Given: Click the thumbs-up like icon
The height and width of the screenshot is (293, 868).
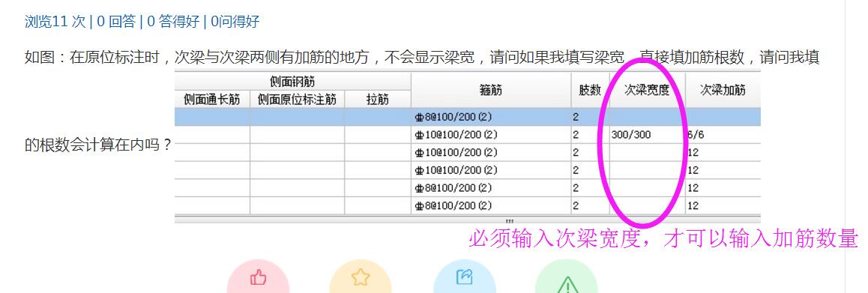Looking at the screenshot, I should (x=258, y=277).
